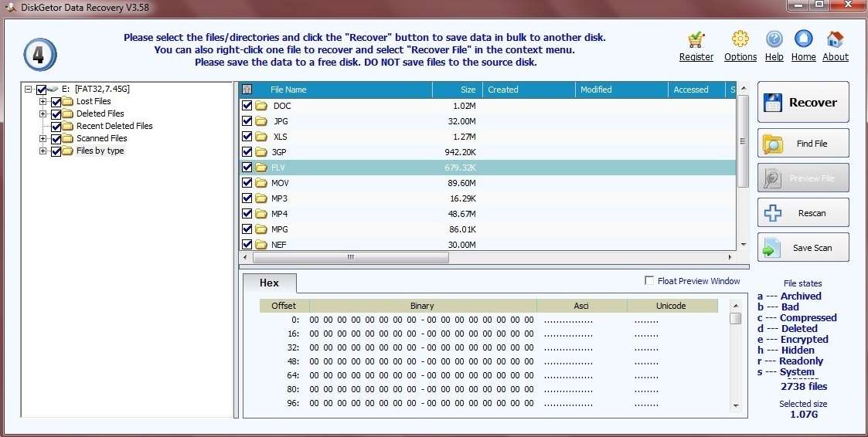Click the DiskGetor title bar app icon

[x=10, y=8]
